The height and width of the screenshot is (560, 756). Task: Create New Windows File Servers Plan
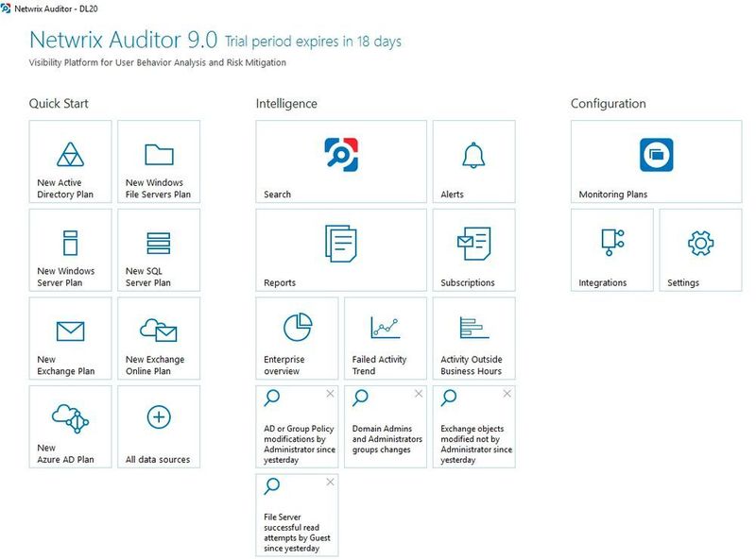(x=159, y=161)
